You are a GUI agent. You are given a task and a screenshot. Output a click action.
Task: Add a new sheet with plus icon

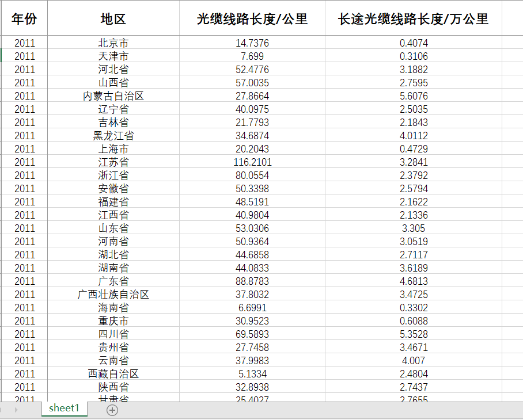point(112,410)
